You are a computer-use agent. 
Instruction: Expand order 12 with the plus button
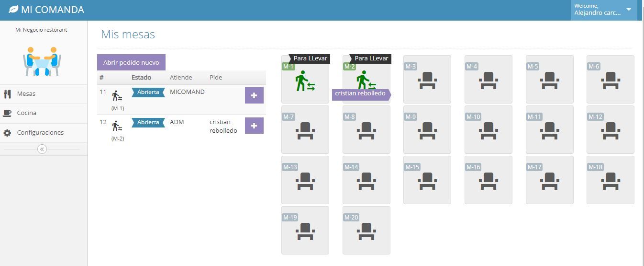coord(254,126)
